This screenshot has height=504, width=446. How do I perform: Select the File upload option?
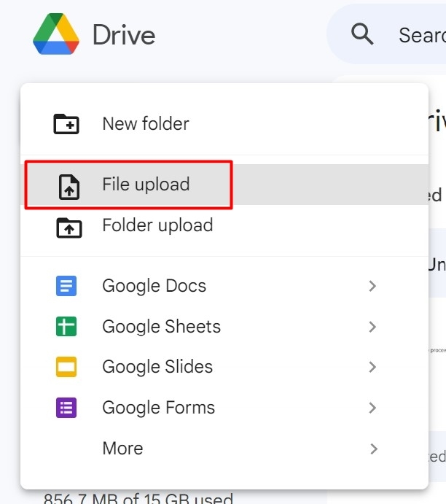[x=224, y=185]
